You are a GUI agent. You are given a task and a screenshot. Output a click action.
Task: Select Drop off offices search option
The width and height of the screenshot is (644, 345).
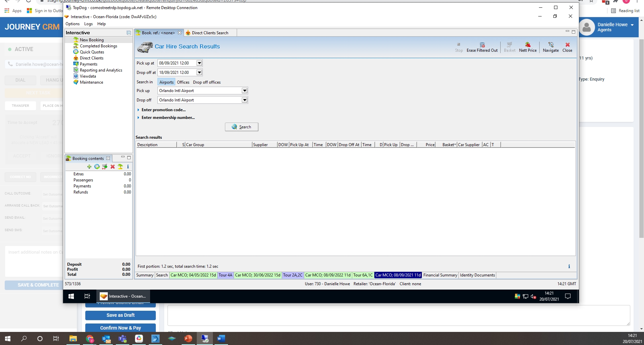click(x=207, y=82)
